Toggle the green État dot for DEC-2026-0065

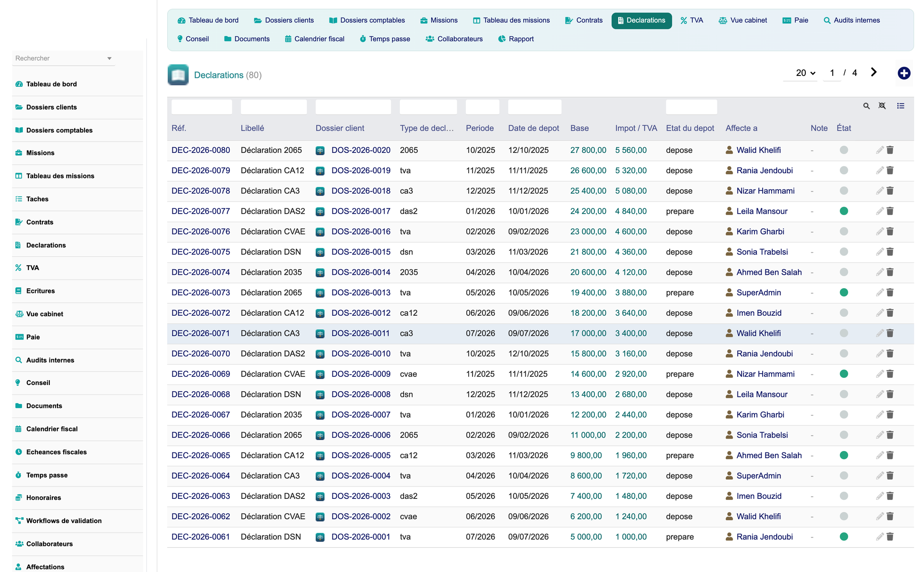844,456
